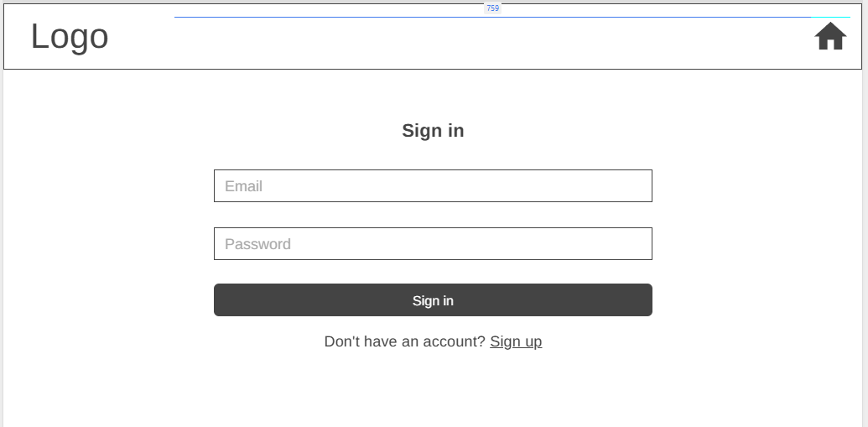This screenshot has height=427, width=868.
Task: Click the "Don't have an account?" text
Action: 404,341
